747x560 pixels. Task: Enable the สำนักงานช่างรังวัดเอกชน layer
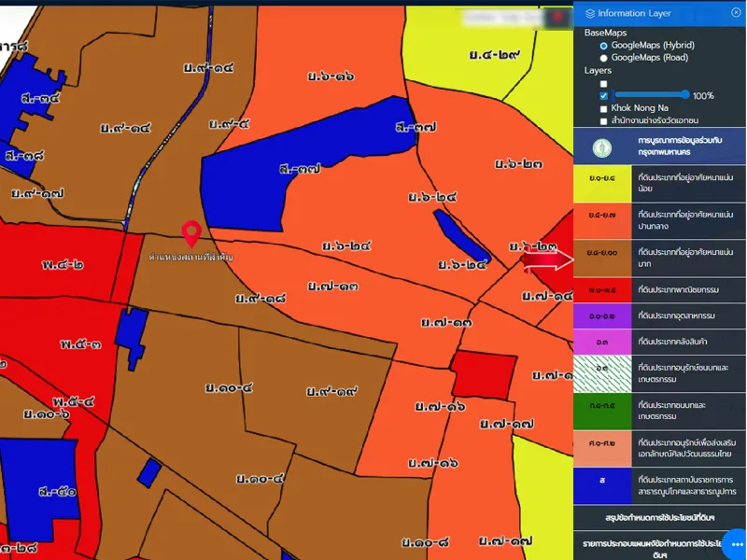coord(604,121)
